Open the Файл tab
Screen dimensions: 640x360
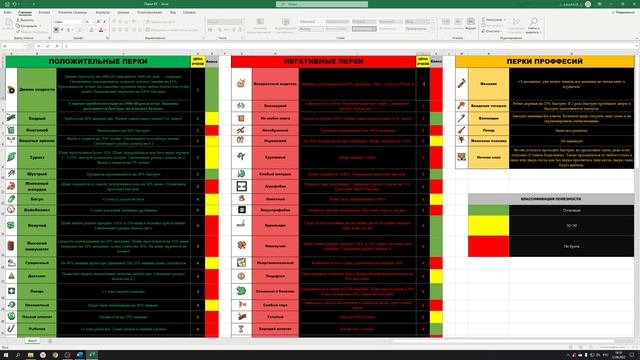[x=7, y=13]
